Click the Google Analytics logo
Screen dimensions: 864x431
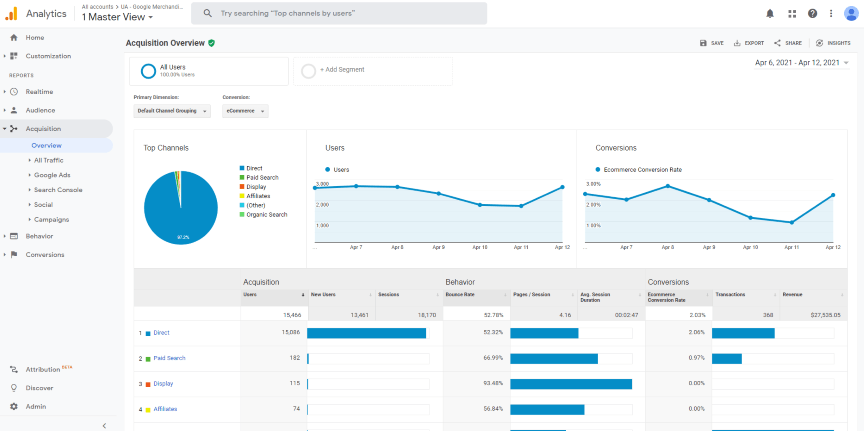pyautogui.click(x=11, y=14)
